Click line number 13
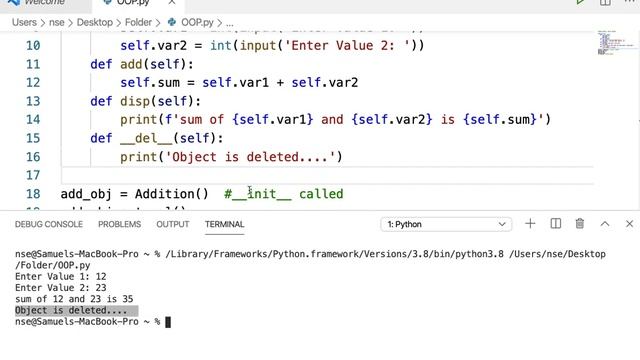The height and width of the screenshot is (360, 640). [33, 101]
